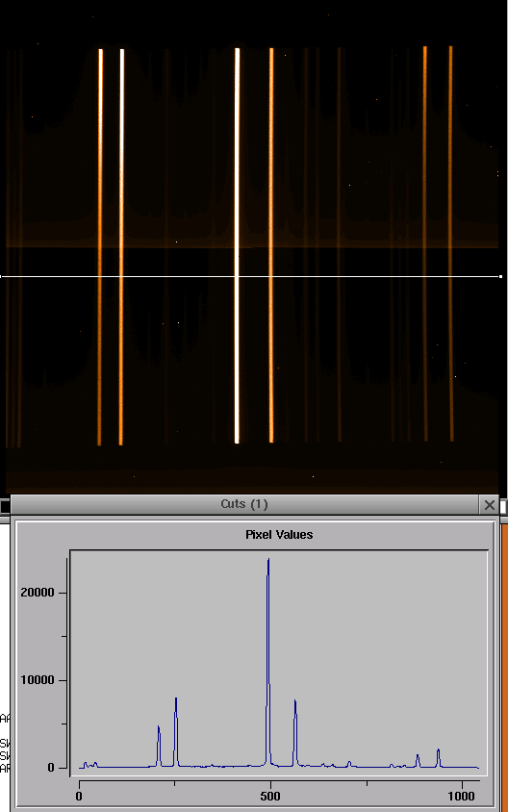Click the rightmost small peak in the plot
This screenshot has height=812, width=508.
[x=438, y=750]
